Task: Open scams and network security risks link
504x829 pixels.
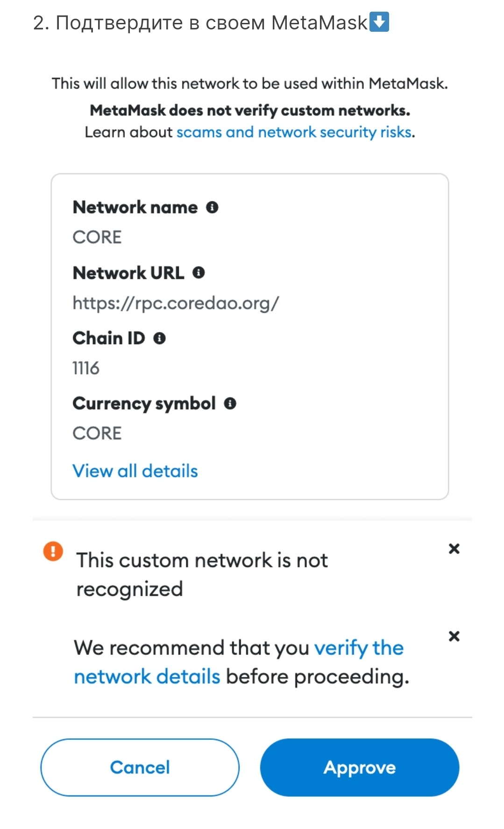Action: click(294, 133)
